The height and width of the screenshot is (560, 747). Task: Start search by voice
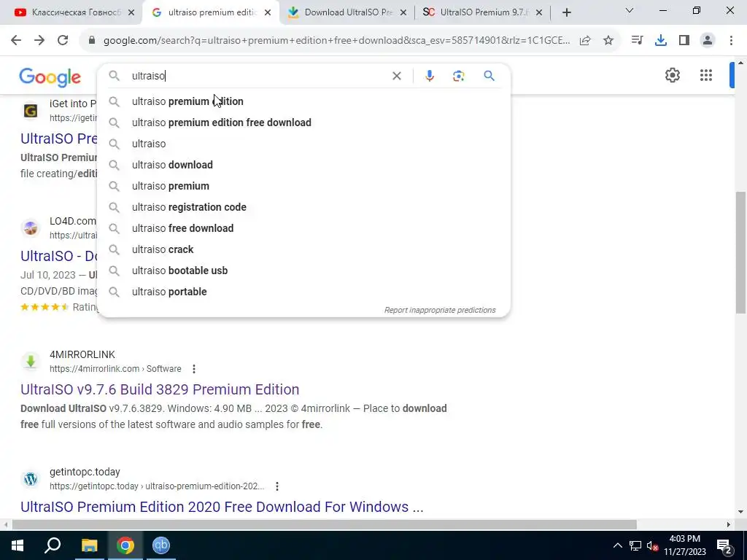tap(429, 76)
